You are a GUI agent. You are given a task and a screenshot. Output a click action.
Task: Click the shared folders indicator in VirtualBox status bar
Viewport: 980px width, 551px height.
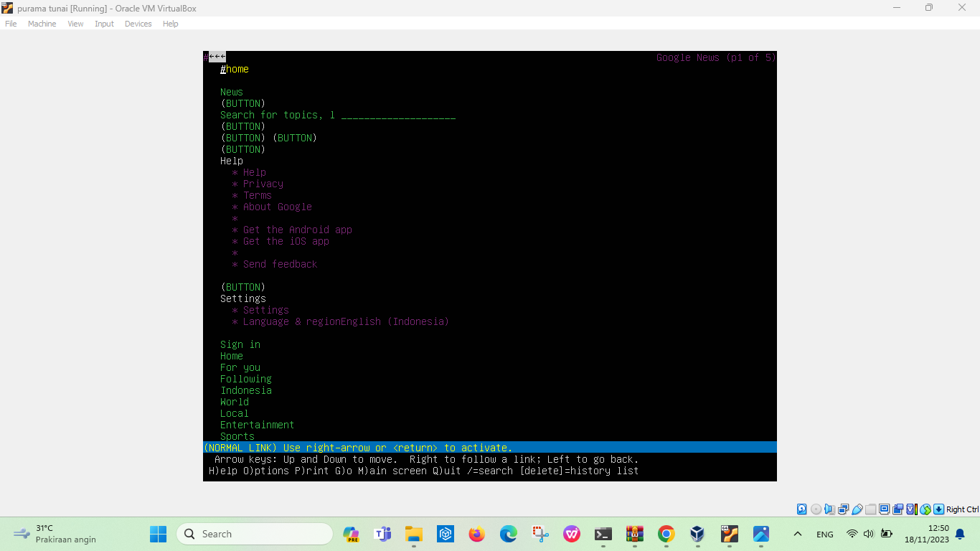870,509
